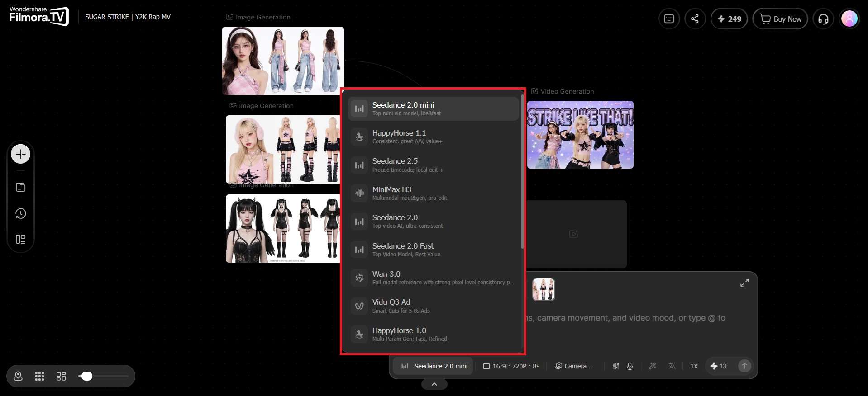Adjust the canvas zoom slider handle

(x=87, y=376)
